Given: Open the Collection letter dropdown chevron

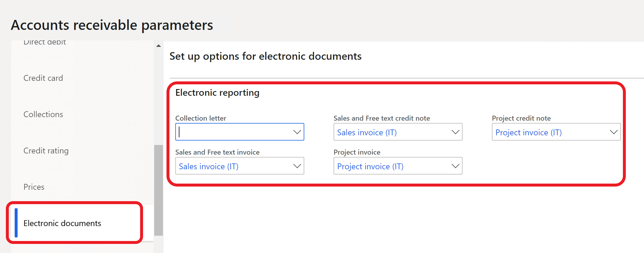Looking at the screenshot, I should (297, 132).
